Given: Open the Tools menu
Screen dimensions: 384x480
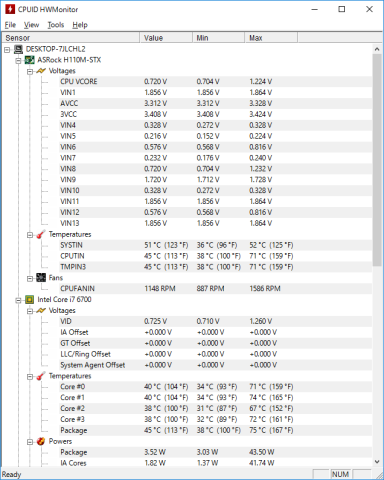Looking at the screenshot, I should coord(56,25).
